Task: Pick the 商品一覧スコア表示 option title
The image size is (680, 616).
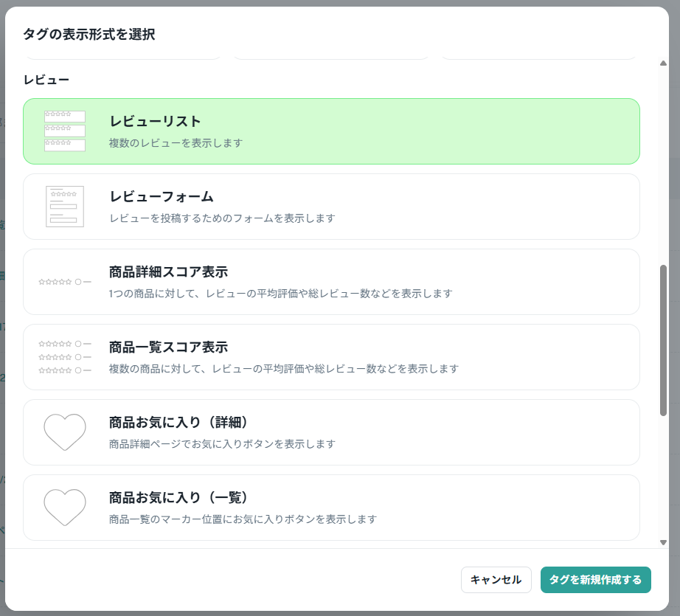Action: pyautogui.click(x=168, y=347)
